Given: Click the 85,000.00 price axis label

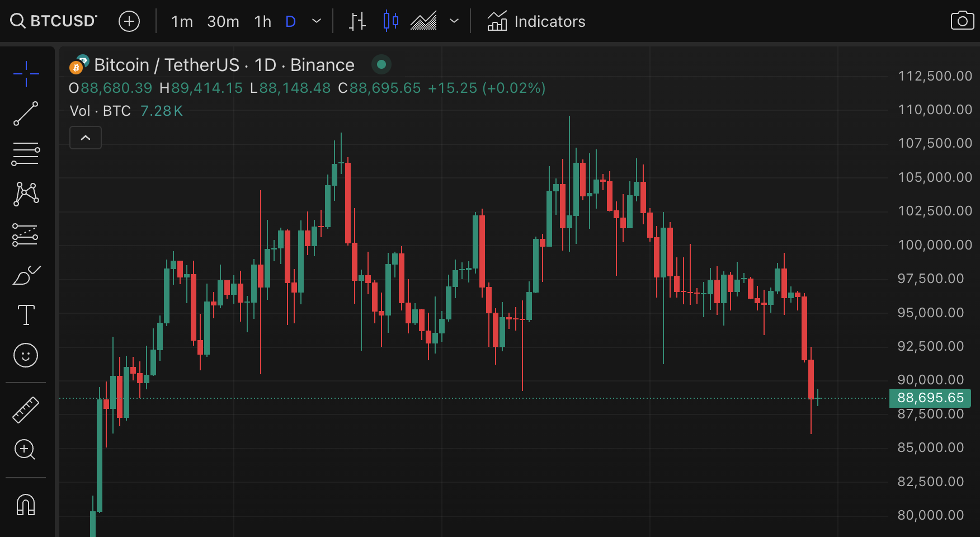Looking at the screenshot, I should [x=931, y=447].
